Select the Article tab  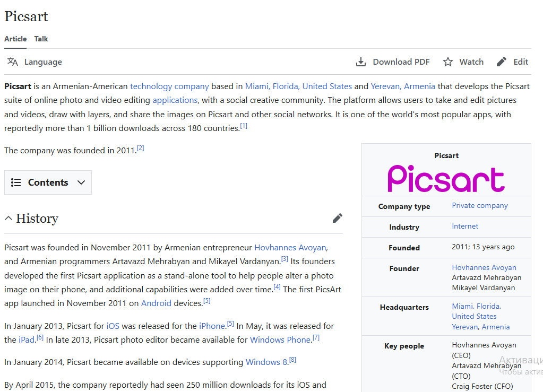point(15,39)
